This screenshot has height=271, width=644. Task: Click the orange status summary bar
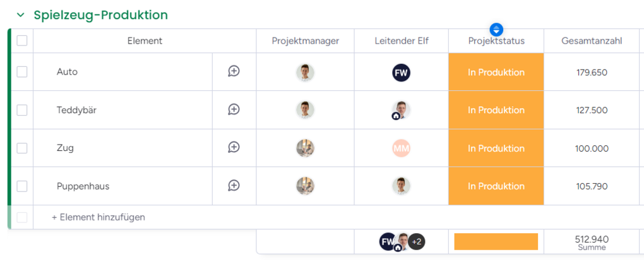[496, 241]
